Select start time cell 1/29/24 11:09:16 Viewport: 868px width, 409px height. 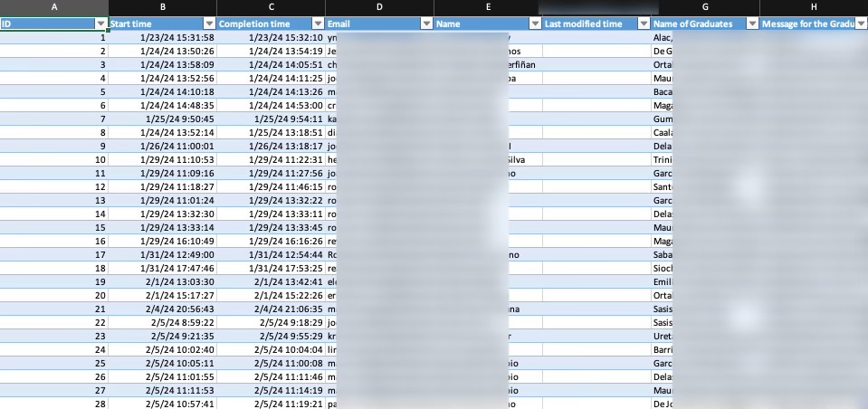(x=162, y=173)
